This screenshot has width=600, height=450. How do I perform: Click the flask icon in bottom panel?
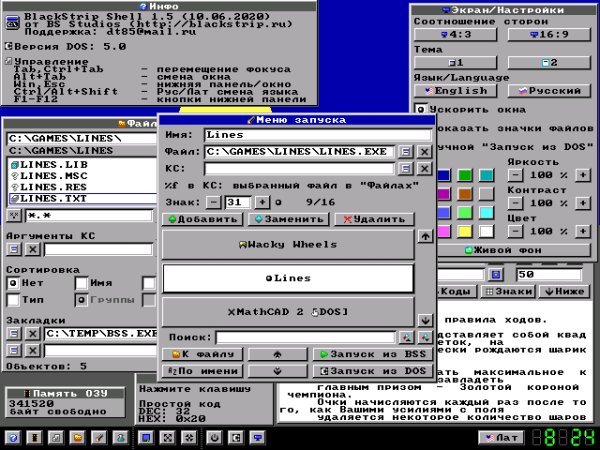point(121,438)
